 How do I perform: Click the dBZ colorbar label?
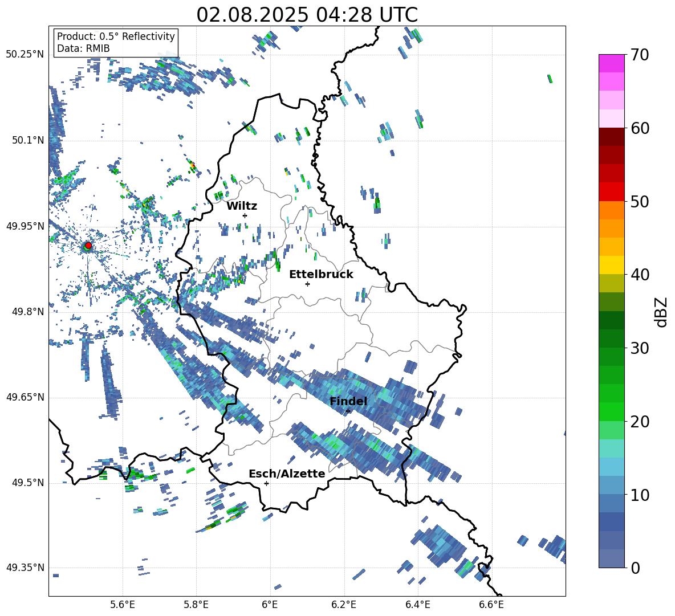tap(662, 312)
